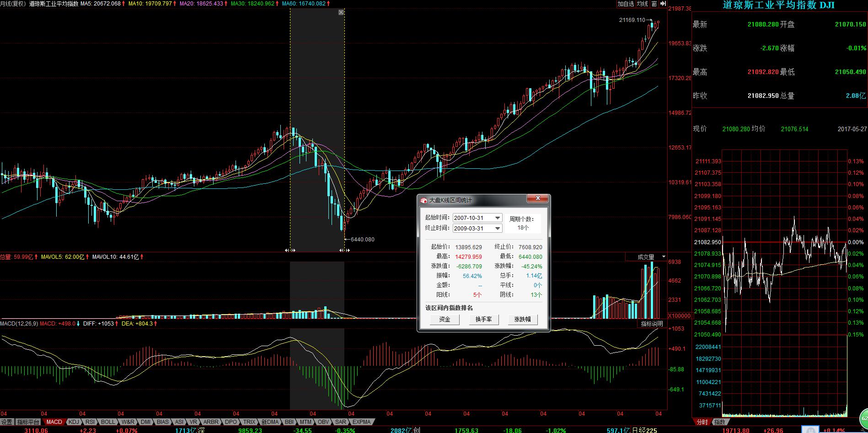Select the 指数 tab under intraday chart
The image size is (868, 433).
point(720,422)
